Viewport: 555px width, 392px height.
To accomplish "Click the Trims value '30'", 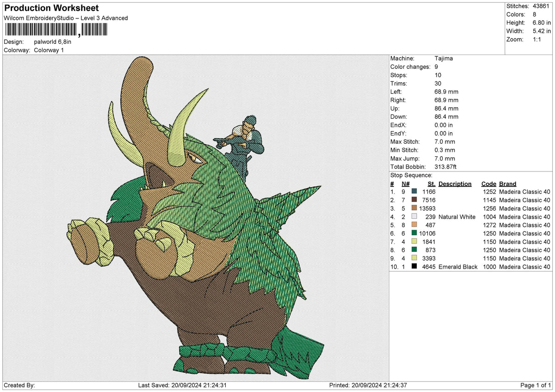I will point(438,84).
